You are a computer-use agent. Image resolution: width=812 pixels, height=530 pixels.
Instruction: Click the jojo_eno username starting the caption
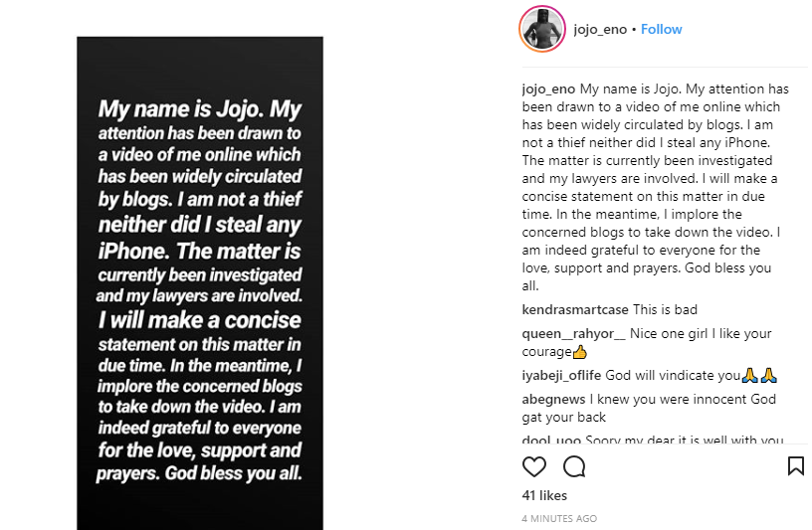[547, 89]
